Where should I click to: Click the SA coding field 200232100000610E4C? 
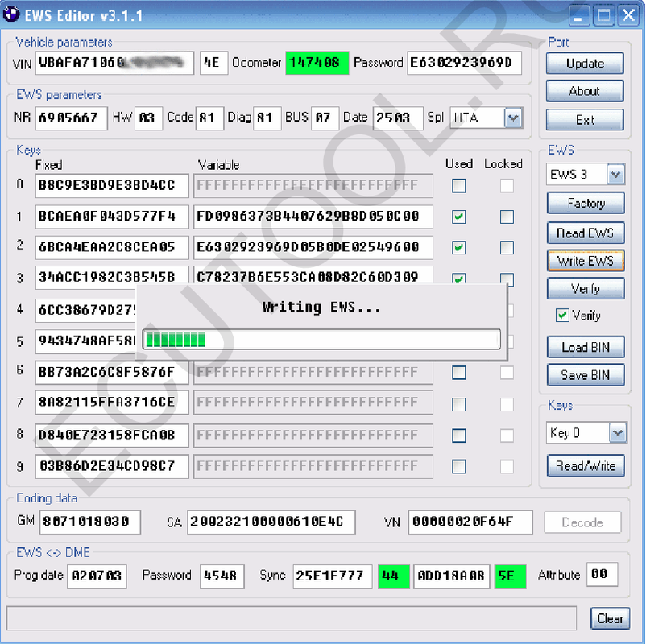271,522
